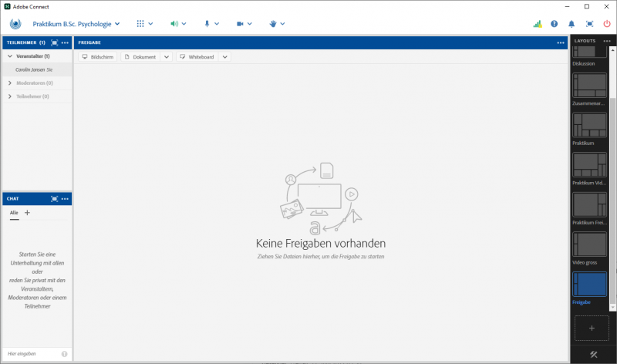The width and height of the screenshot is (617, 364).
Task: Open the help question mark icon
Action: click(554, 24)
